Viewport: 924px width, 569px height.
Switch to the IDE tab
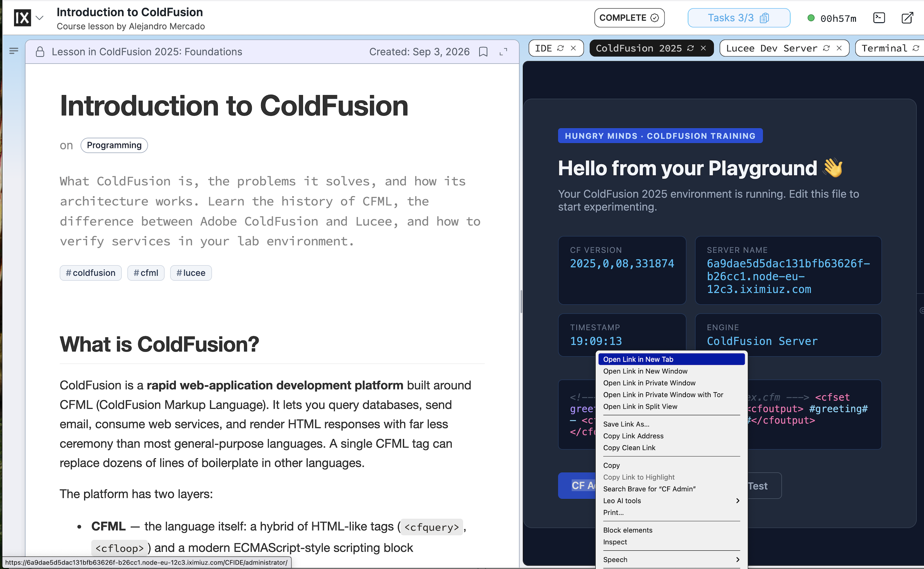click(543, 48)
